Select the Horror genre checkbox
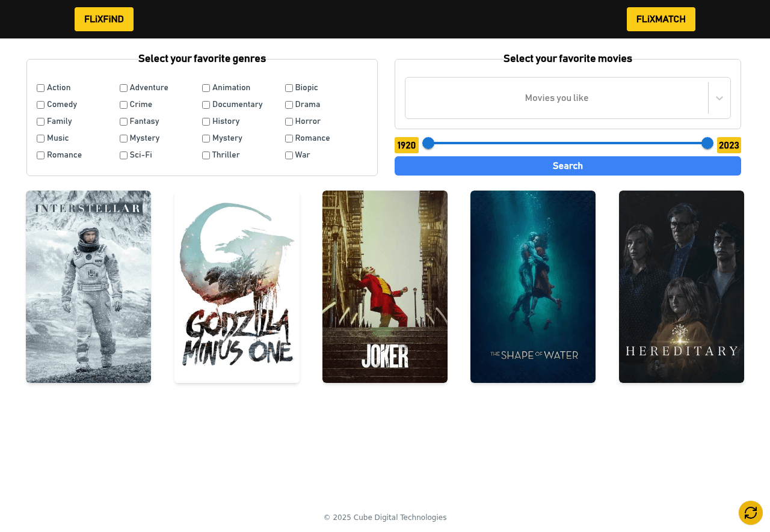 point(288,121)
